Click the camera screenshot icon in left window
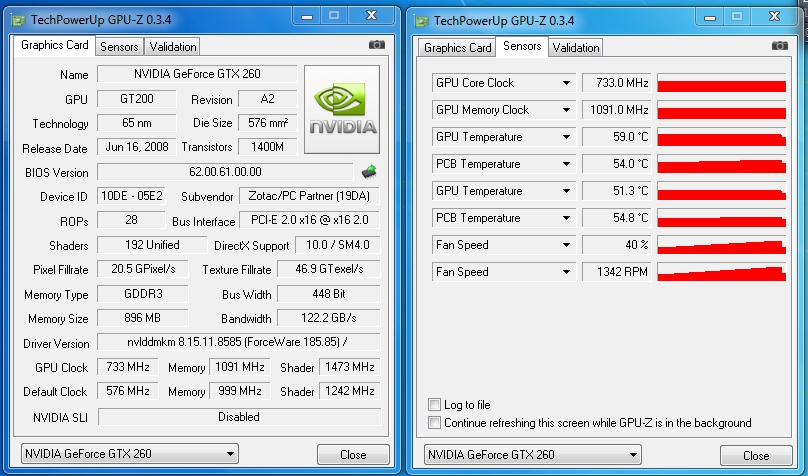The height and width of the screenshot is (476, 808). click(377, 45)
